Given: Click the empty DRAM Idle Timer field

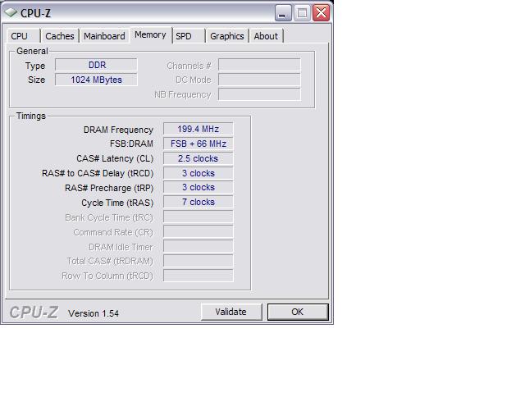Looking at the screenshot, I should pos(199,246).
